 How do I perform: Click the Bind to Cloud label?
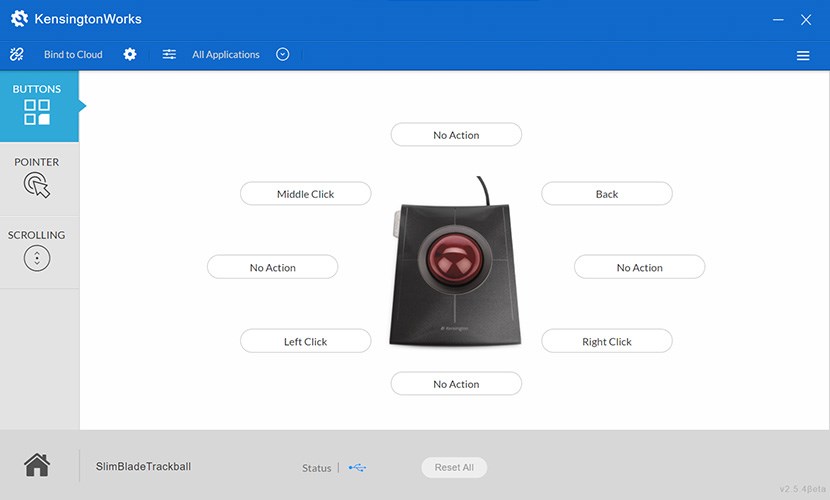(73, 55)
